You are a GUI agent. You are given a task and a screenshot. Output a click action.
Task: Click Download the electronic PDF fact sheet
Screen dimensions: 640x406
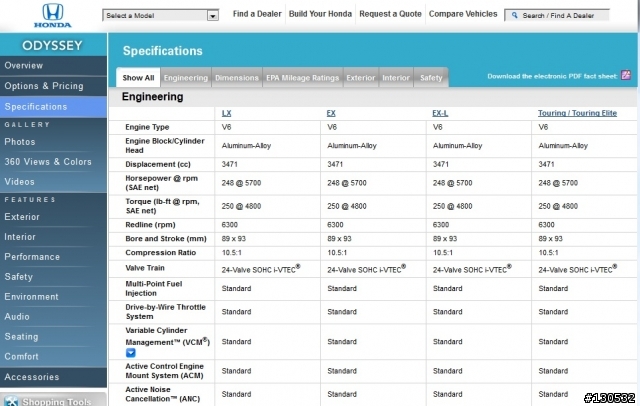552,76
